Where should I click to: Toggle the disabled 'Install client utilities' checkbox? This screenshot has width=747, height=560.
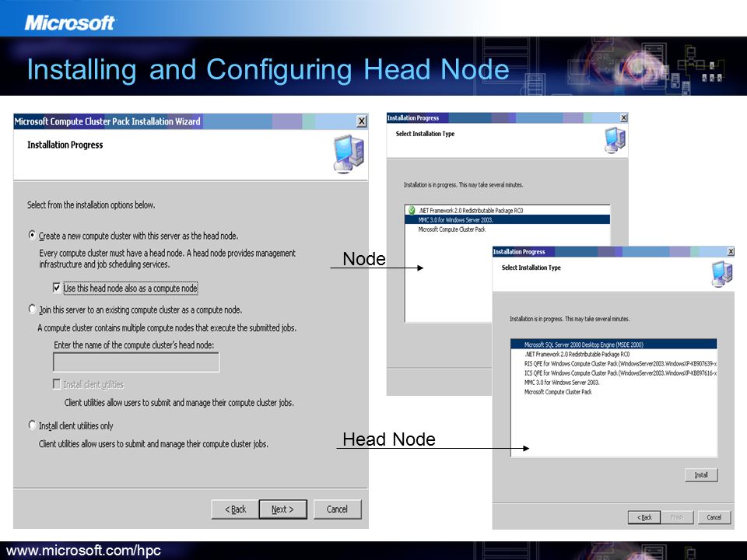pos(57,383)
